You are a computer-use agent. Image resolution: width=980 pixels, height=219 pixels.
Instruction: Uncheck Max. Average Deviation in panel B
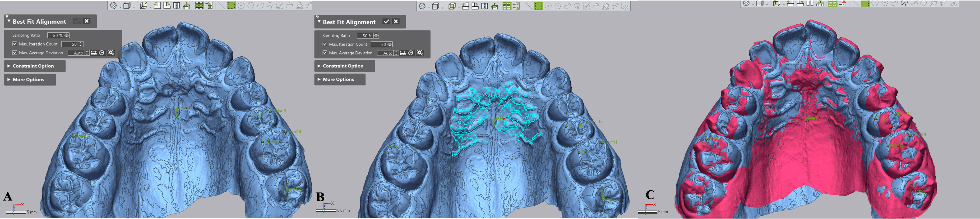pos(325,53)
